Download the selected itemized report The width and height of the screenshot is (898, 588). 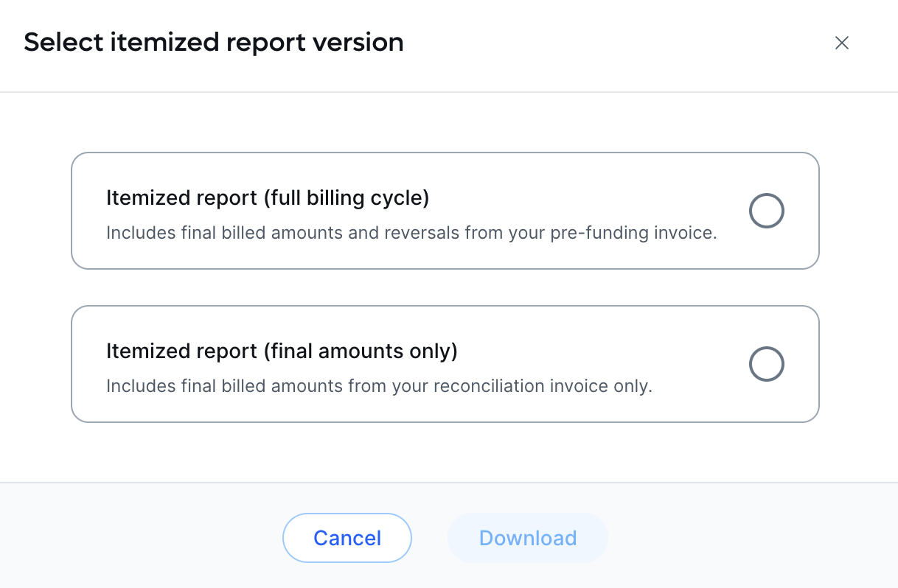click(x=527, y=538)
